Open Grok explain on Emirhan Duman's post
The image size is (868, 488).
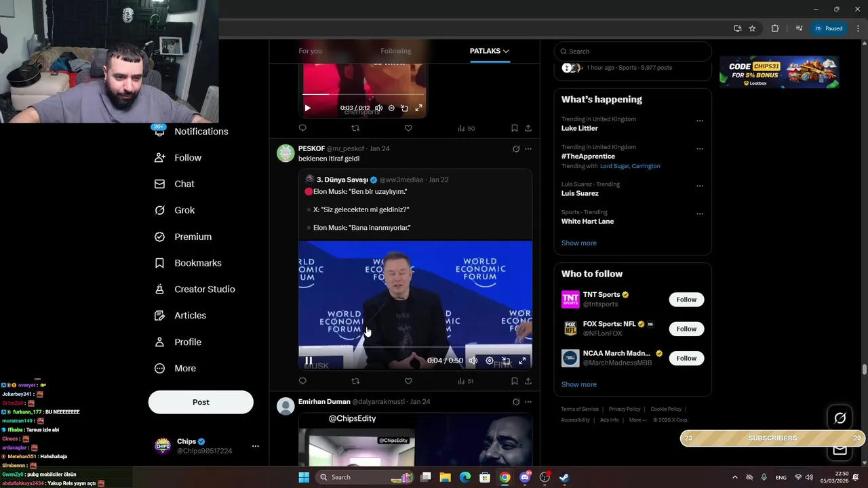pyautogui.click(x=516, y=401)
